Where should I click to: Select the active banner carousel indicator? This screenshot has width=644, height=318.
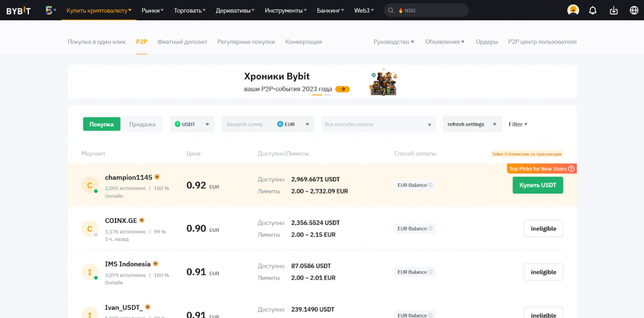[x=317, y=94]
